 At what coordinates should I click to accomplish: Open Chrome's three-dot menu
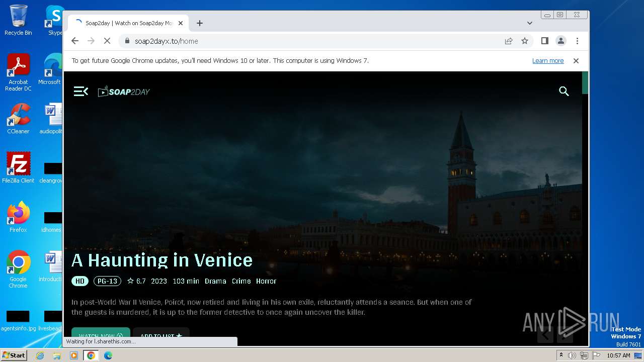pos(577,41)
